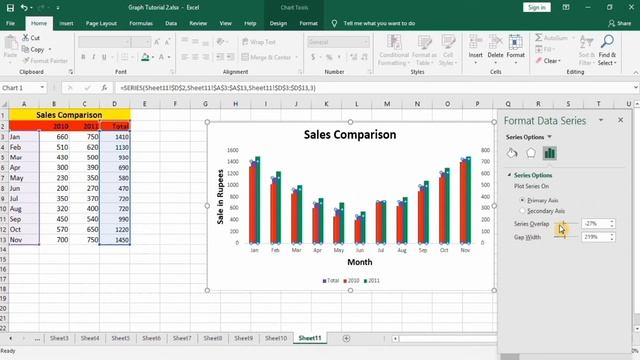Open the Name Box dropdown arrow
Image resolution: width=640 pixels, height=360 pixels.
click(x=42, y=88)
